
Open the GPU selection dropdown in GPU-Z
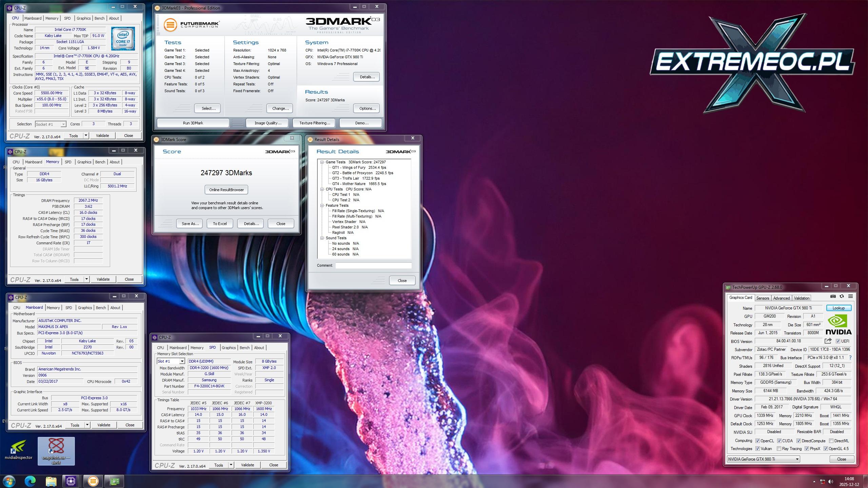(x=797, y=459)
